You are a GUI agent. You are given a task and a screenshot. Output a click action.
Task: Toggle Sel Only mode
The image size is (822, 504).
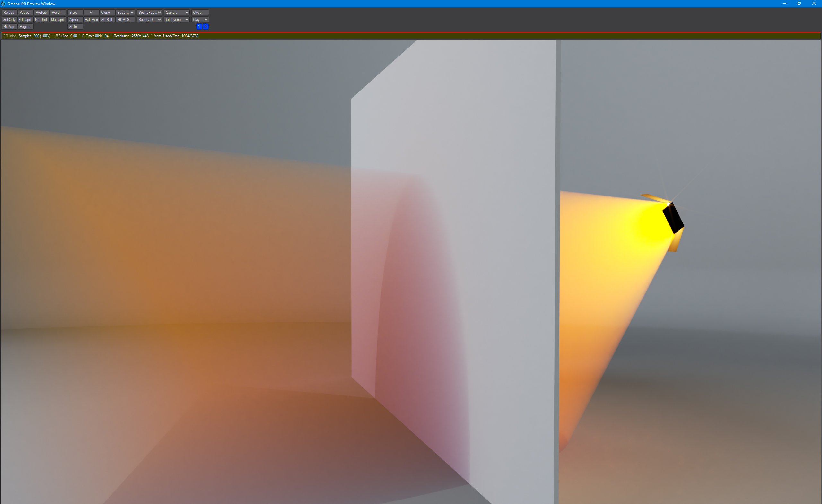point(9,20)
